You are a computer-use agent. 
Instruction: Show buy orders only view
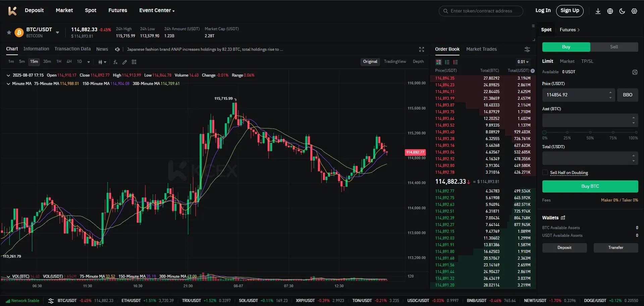click(447, 62)
